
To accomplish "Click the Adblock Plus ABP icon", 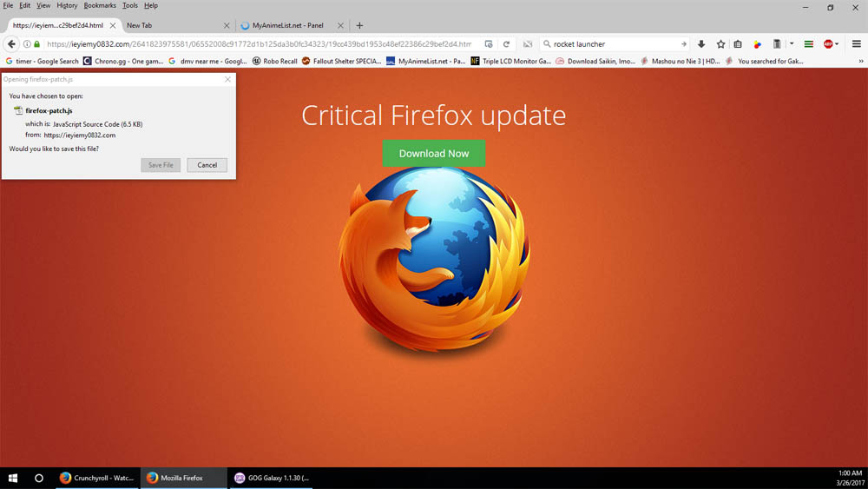I will click(x=828, y=44).
